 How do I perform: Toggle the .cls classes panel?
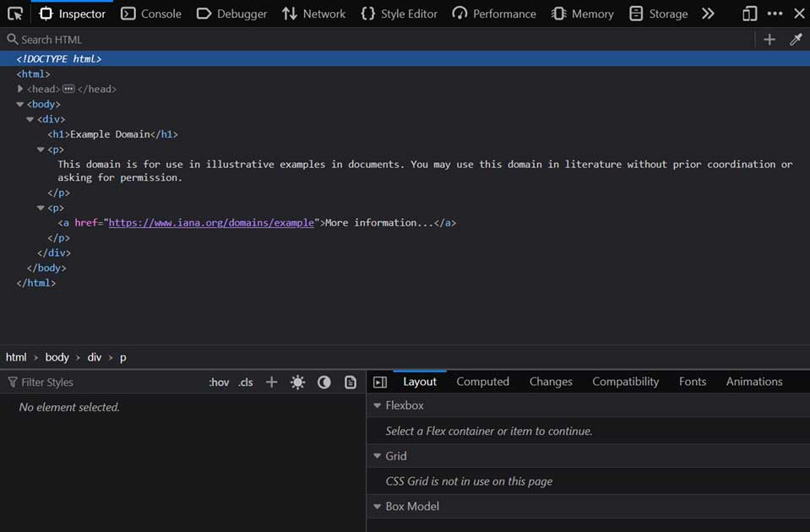(245, 383)
